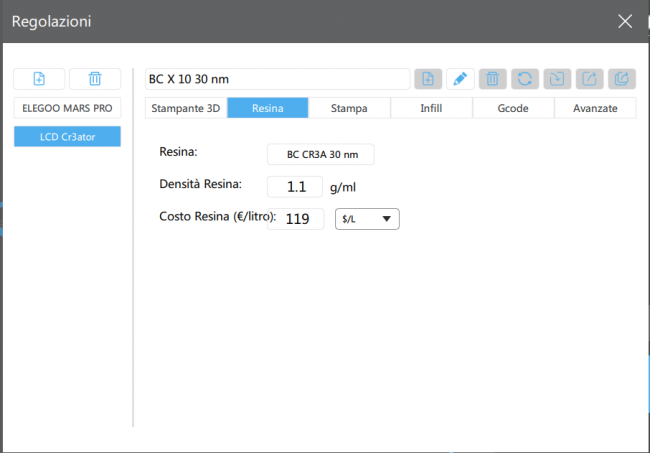Viewport: 650px width, 453px height.
Task: Delete the selected printer with trash icon
Action: tap(95, 79)
